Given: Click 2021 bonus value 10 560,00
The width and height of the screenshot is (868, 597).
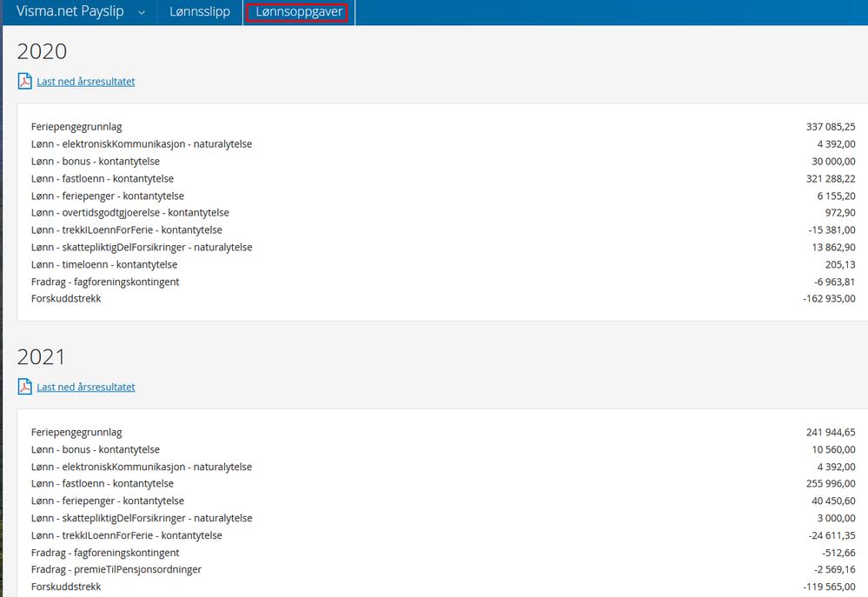Looking at the screenshot, I should (833, 449).
